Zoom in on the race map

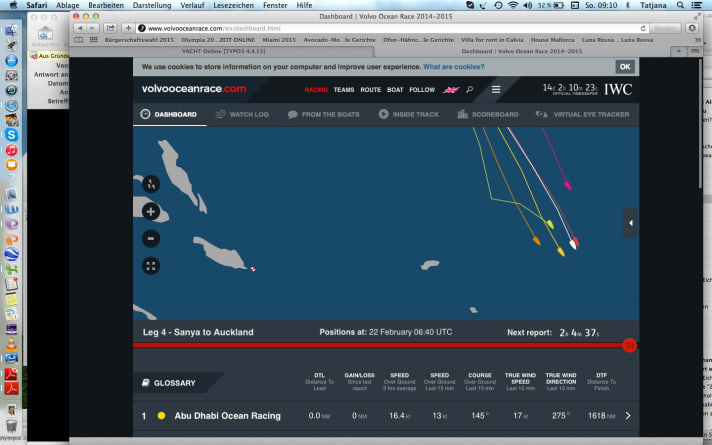pos(151,212)
